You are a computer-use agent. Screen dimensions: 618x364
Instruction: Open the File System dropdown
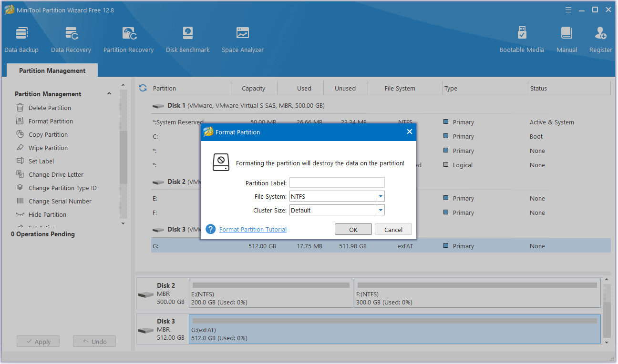[x=381, y=196]
